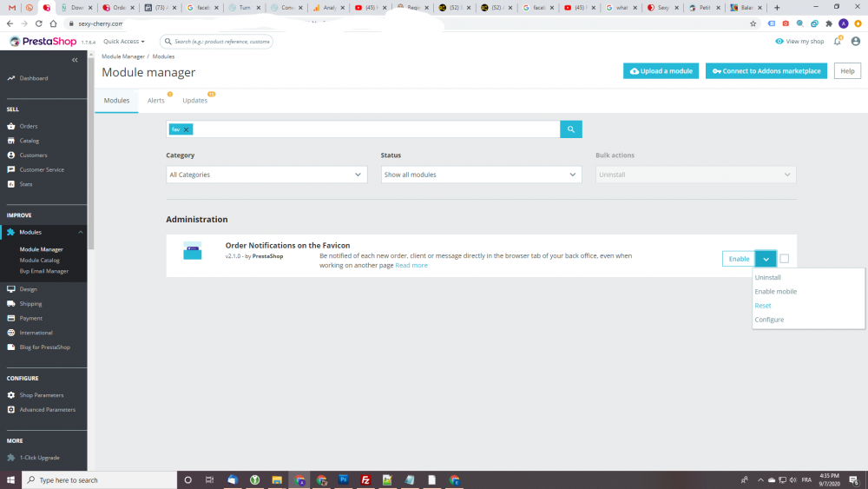Open Windows Start menu
The width and height of the screenshot is (868, 489).
pyautogui.click(x=10, y=479)
